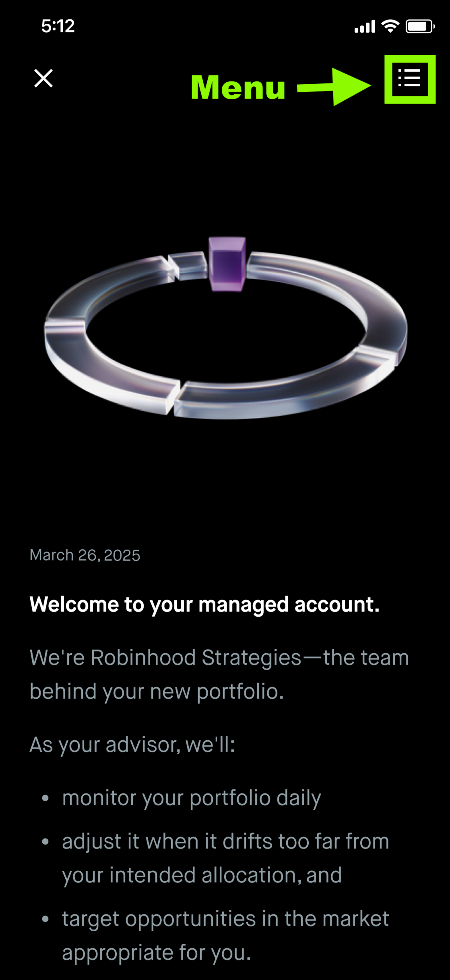Open the menu list icon

409,78
